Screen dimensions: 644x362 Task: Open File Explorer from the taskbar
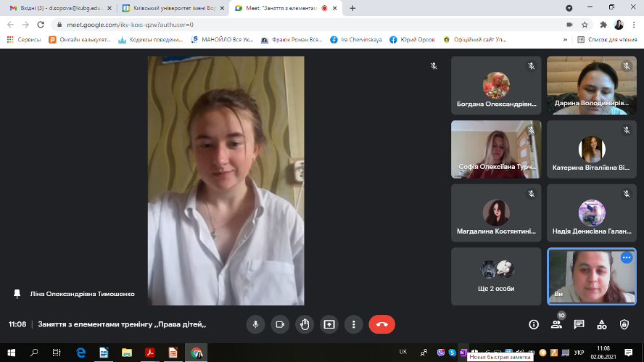pyautogui.click(x=127, y=353)
